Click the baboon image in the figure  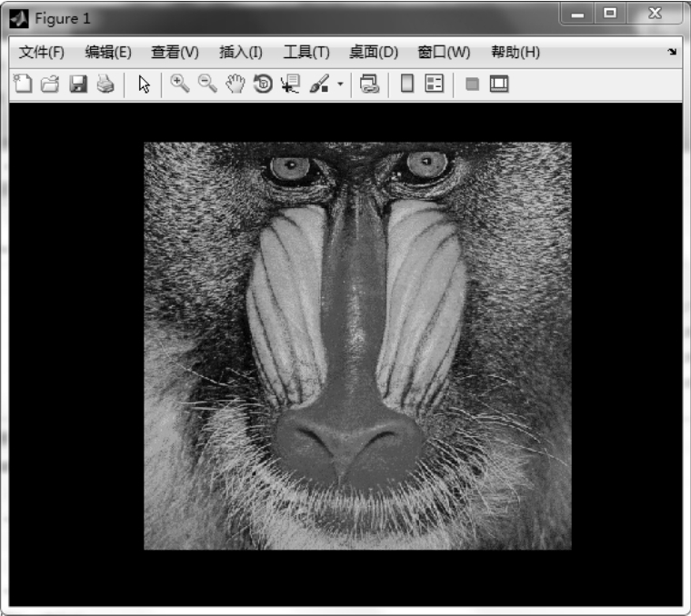357,345
